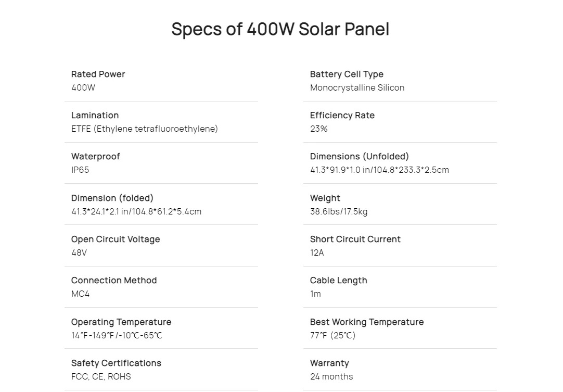
Task: Select the Short Circuit Current 12A value
Action: coord(317,252)
